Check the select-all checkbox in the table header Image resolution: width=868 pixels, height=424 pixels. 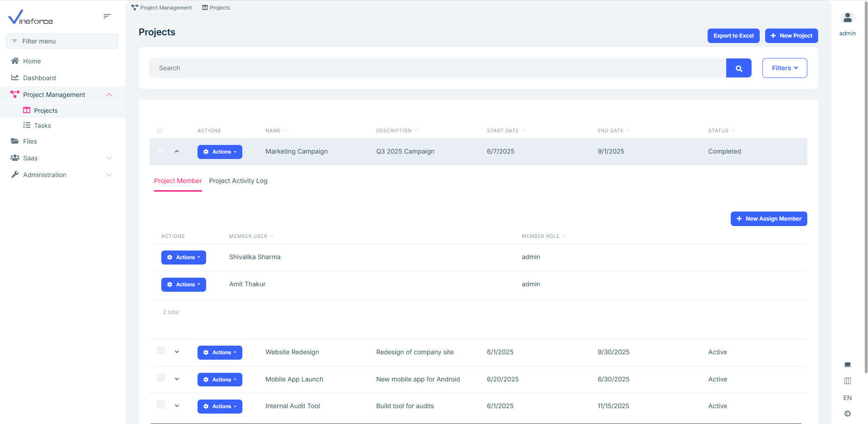(159, 131)
